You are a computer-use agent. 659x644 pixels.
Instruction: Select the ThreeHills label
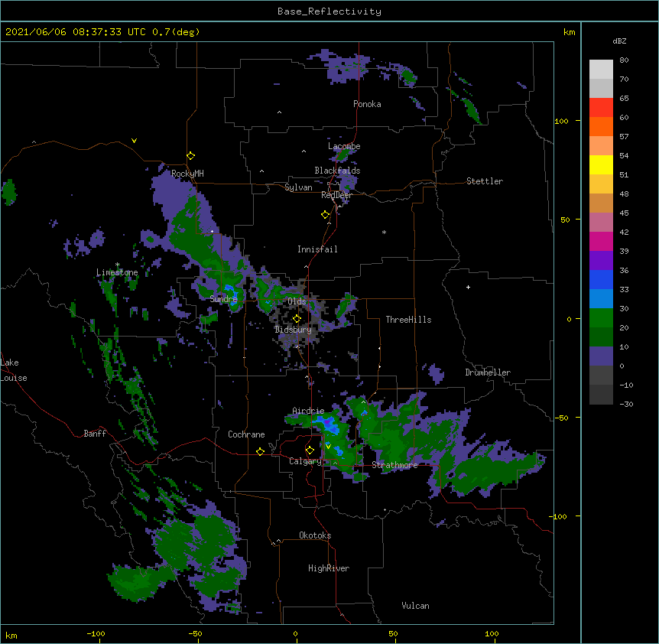[x=408, y=320]
